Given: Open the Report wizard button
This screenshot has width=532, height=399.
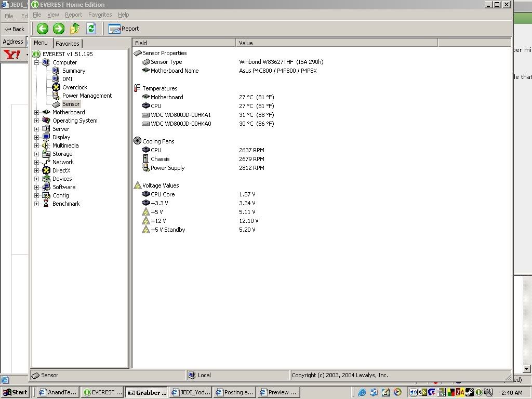Looking at the screenshot, I should (x=124, y=29).
